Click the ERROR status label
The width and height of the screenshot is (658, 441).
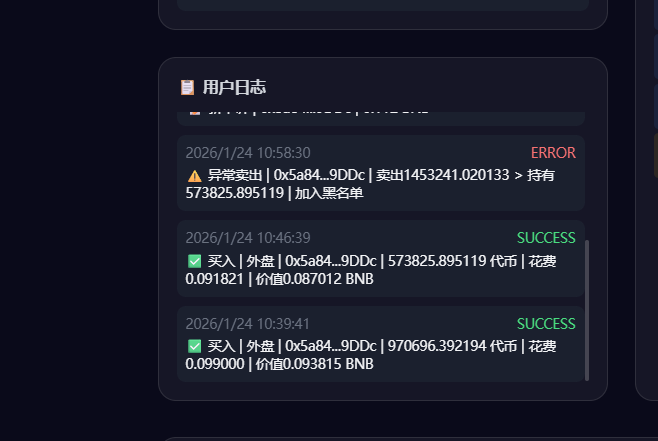point(553,153)
